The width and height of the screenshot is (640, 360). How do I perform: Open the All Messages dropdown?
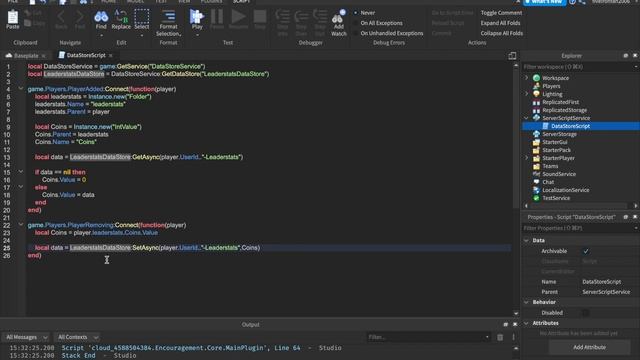tap(27, 337)
